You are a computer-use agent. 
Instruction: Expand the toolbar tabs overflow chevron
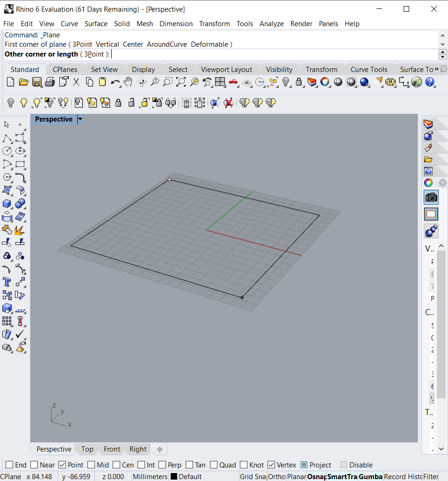coord(436,69)
